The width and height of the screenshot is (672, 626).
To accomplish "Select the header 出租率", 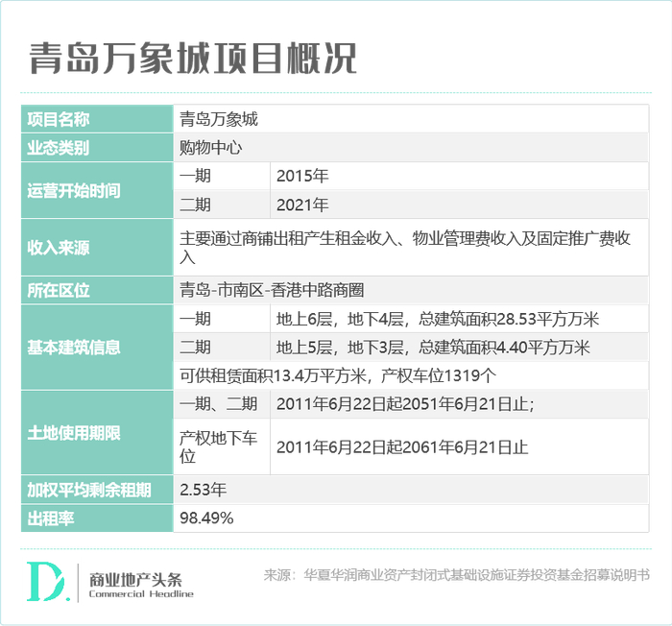I will click(97, 518).
